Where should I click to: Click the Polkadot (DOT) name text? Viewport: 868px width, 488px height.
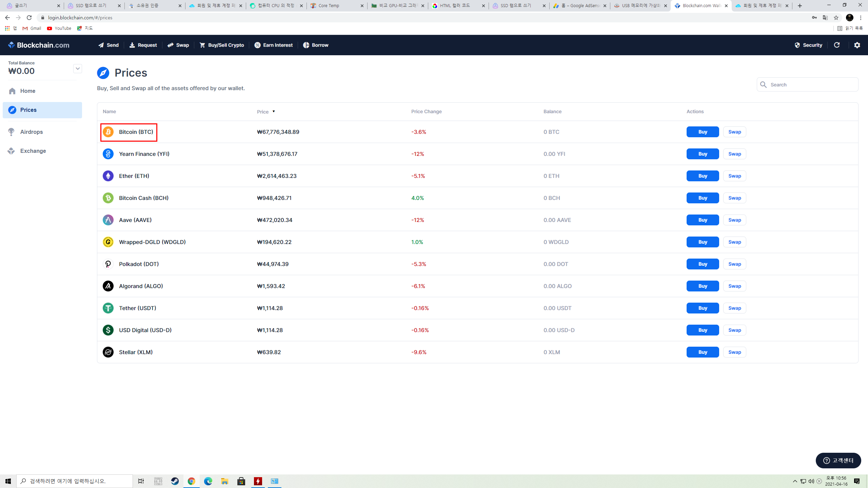coord(139,264)
